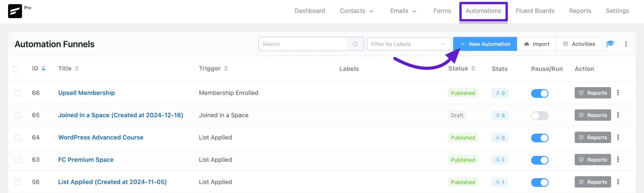Open the Activities button
The image size is (644, 193).
tap(579, 44)
